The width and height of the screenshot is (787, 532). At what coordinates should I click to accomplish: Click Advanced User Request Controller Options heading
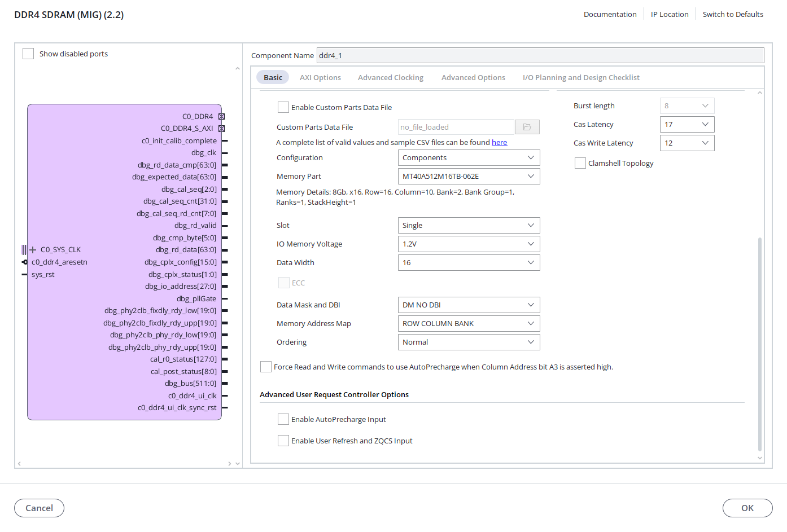[x=334, y=394]
